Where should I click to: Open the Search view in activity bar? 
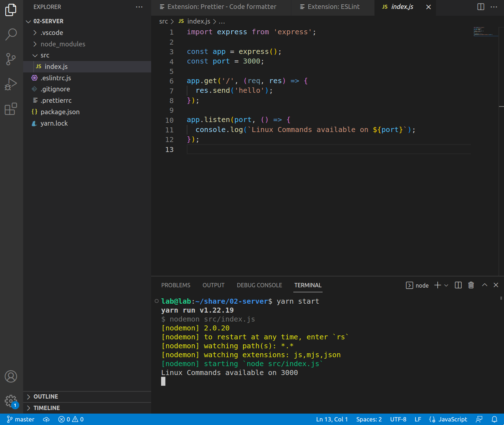click(11, 35)
